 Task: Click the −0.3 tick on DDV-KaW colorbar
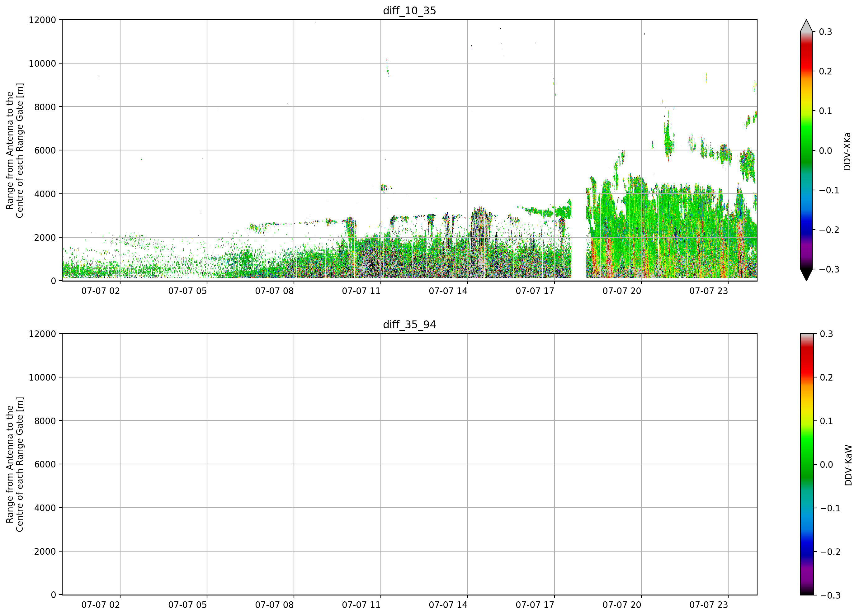tap(830, 595)
